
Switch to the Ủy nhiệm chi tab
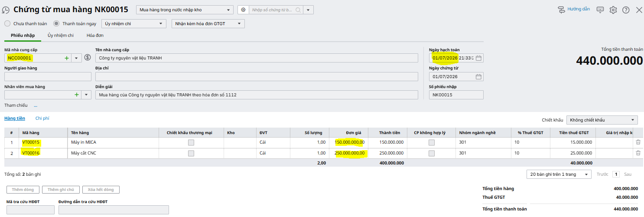(60, 35)
